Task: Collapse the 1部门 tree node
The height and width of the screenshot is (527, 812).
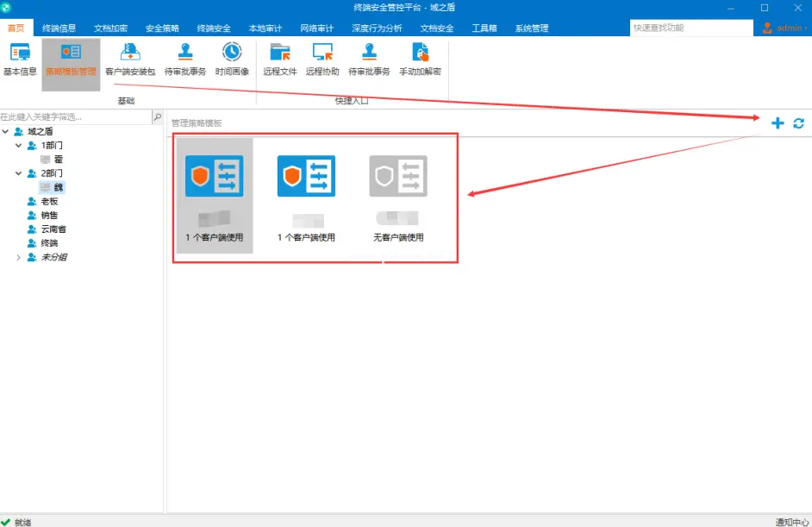Action: tap(19, 146)
